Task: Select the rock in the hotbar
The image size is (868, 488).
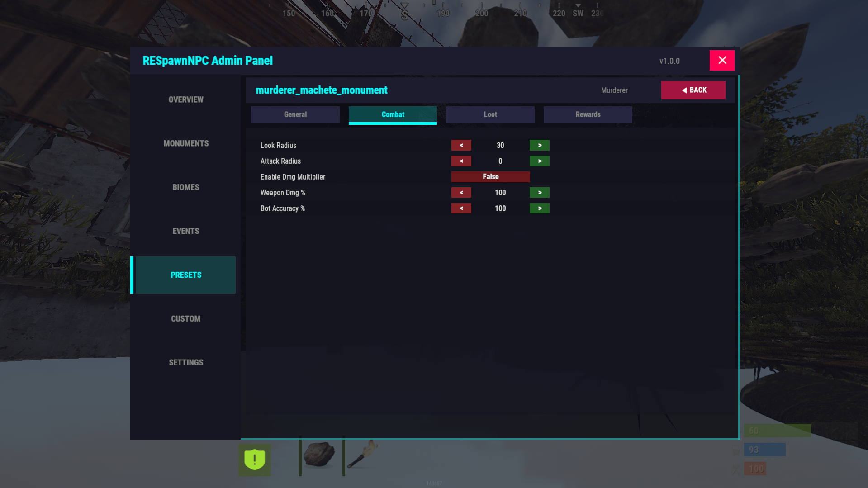Action: coord(319,455)
